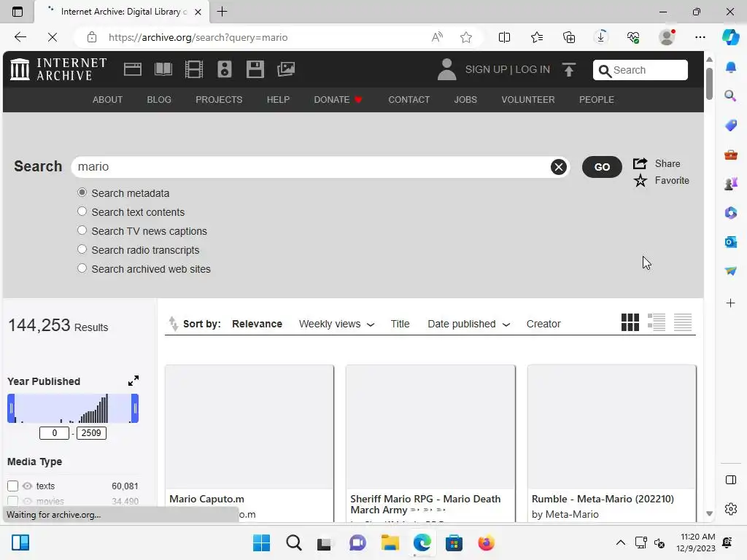Open Edge Collections icon

569,37
